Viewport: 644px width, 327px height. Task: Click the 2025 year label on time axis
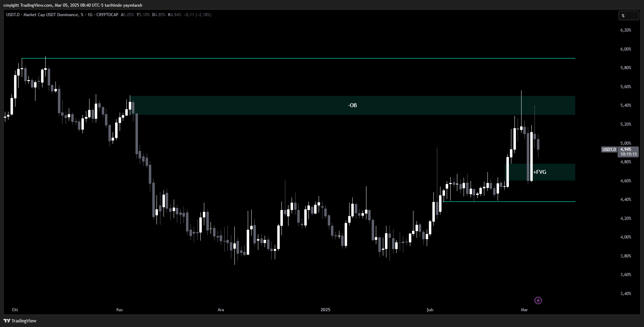coord(325,310)
